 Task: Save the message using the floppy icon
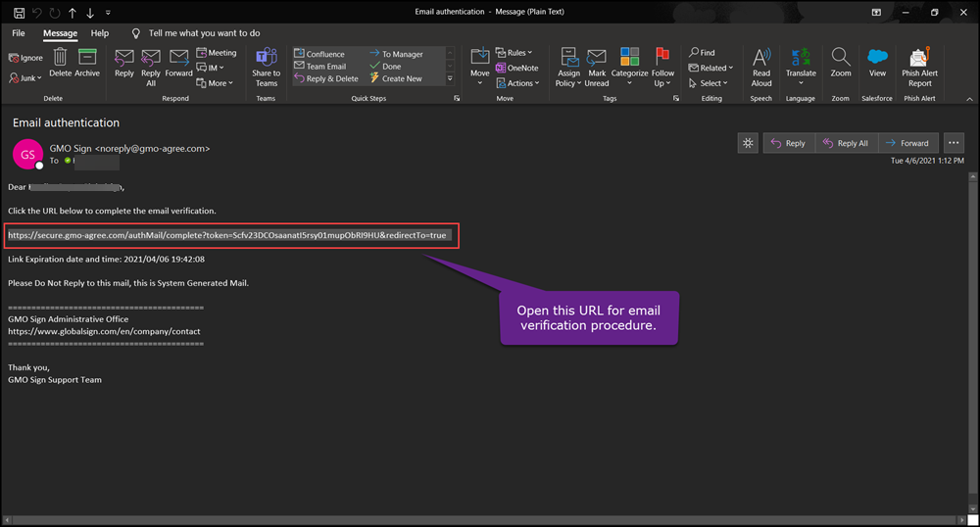[20, 13]
